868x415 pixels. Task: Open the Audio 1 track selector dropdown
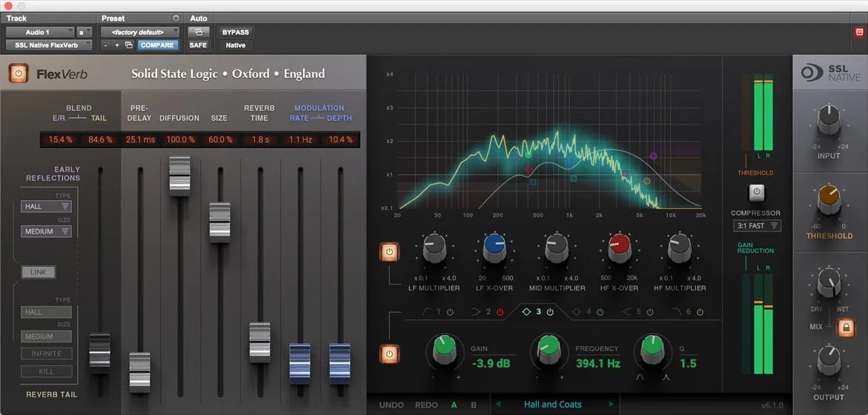(40, 32)
